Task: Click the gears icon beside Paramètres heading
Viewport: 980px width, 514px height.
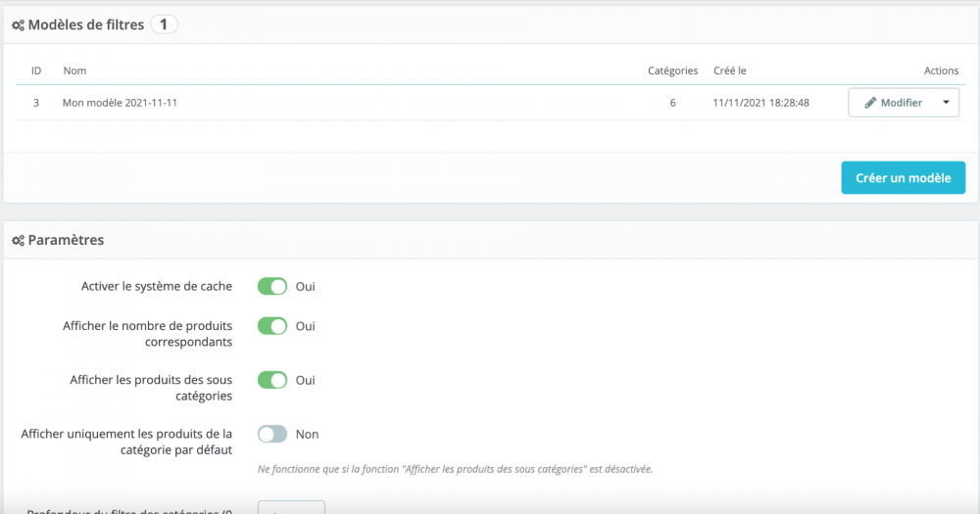Action: coord(18,240)
